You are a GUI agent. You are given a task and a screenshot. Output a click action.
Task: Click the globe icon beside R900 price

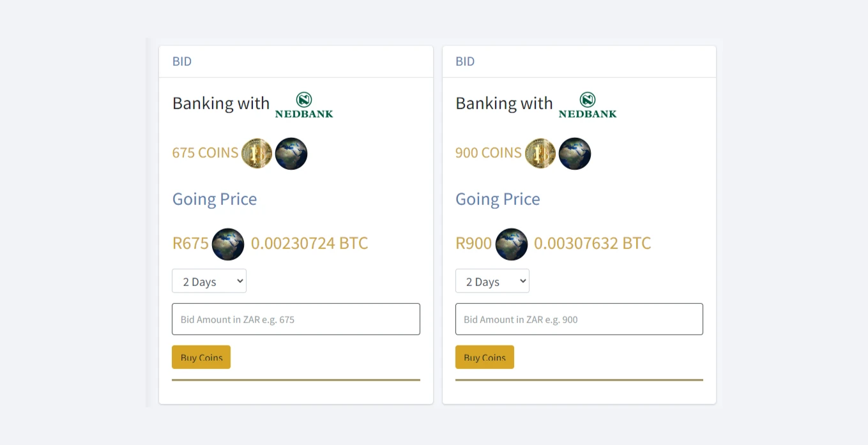(512, 244)
